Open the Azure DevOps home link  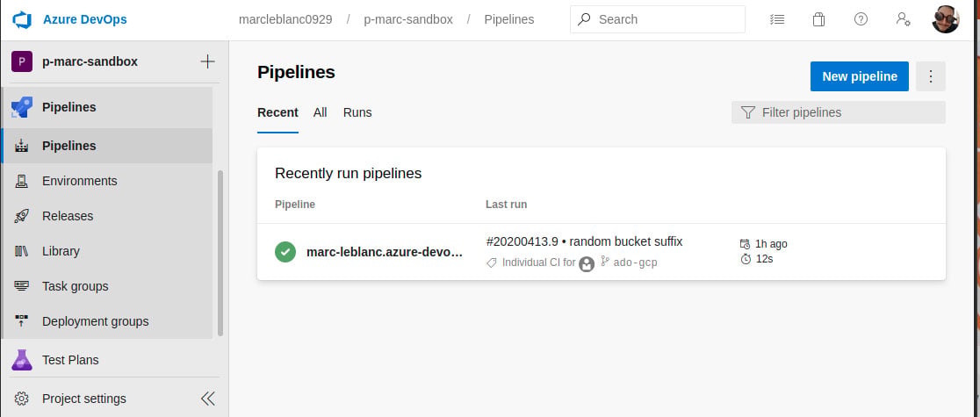(x=84, y=19)
